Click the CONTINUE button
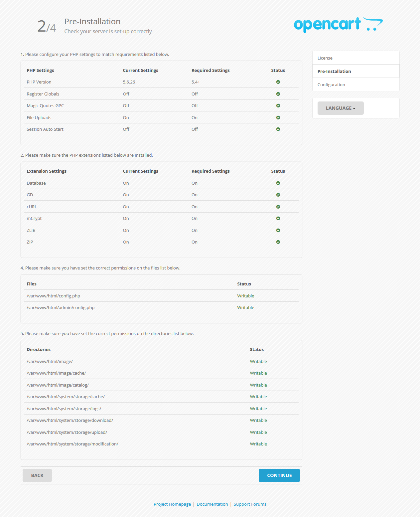This screenshot has height=517, width=420. point(279,475)
